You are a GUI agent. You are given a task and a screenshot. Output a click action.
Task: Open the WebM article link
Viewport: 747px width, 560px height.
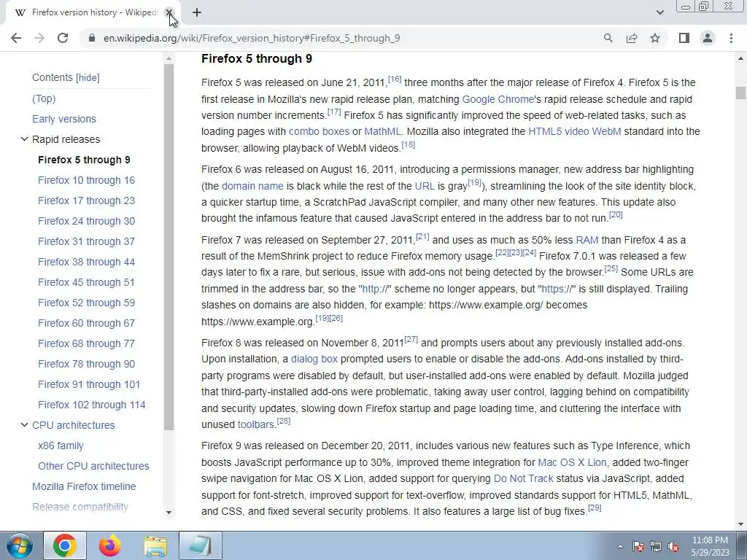(606, 131)
